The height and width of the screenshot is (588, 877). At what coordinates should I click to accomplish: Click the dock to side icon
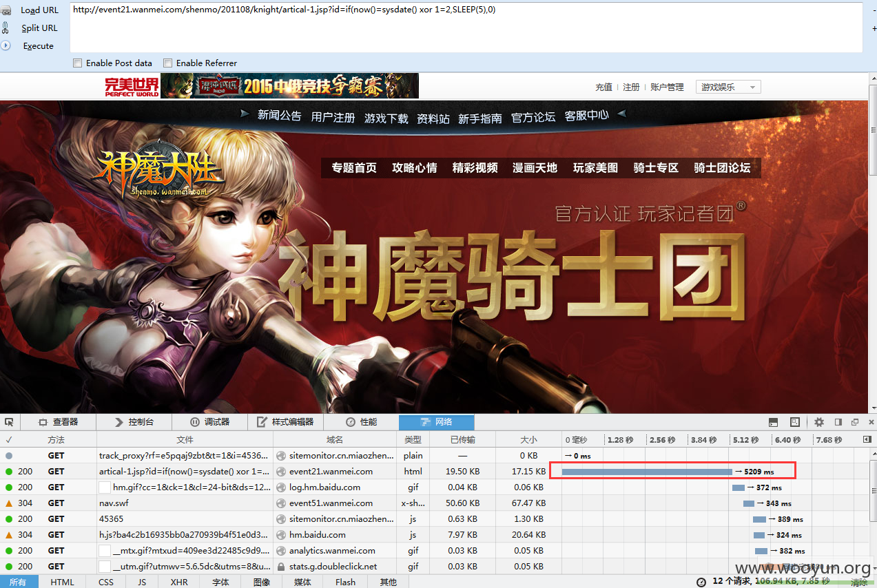point(838,422)
